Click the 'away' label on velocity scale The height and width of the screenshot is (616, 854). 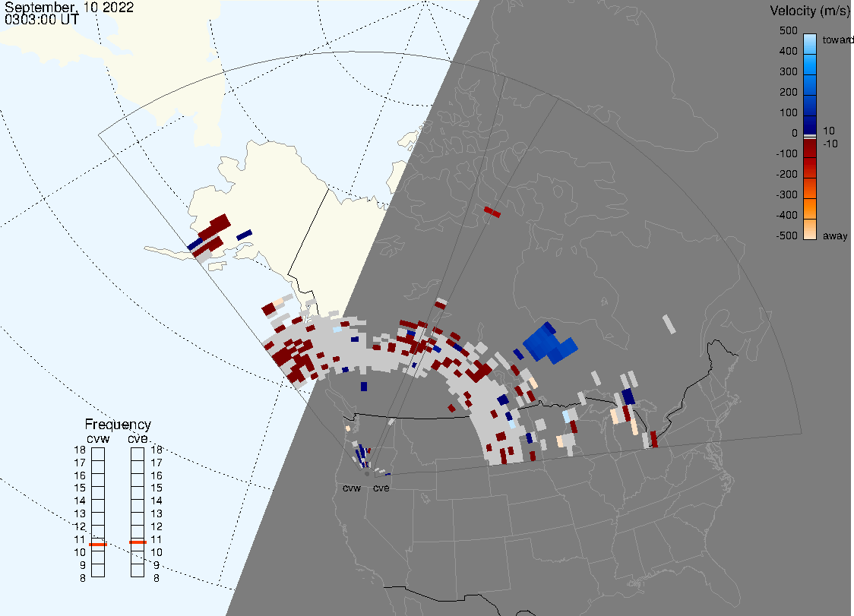pos(835,235)
